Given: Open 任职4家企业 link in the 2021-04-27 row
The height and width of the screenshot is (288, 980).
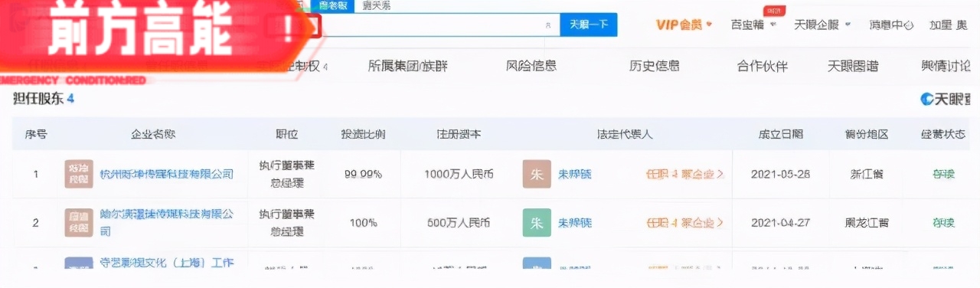Looking at the screenshot, I should click(684, 223).
